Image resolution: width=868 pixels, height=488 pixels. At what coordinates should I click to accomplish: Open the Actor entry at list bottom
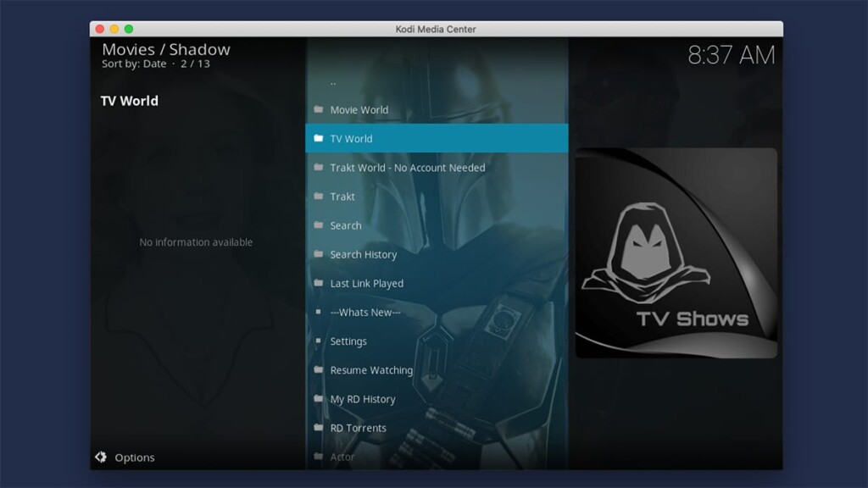[437, 457]
